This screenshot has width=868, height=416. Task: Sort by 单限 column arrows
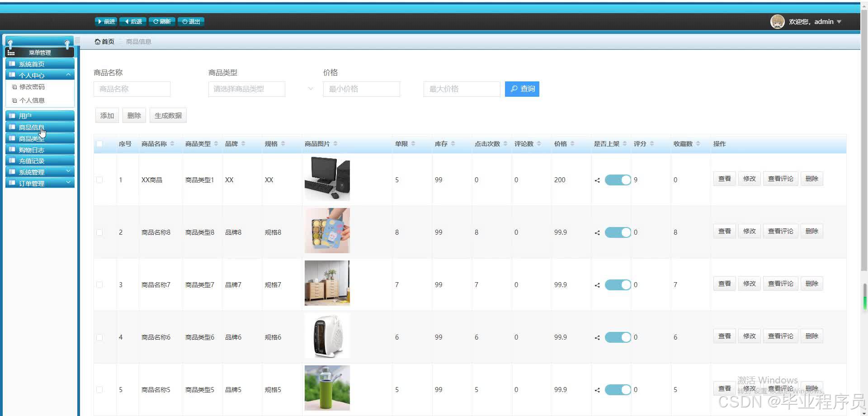pos(413,144)
